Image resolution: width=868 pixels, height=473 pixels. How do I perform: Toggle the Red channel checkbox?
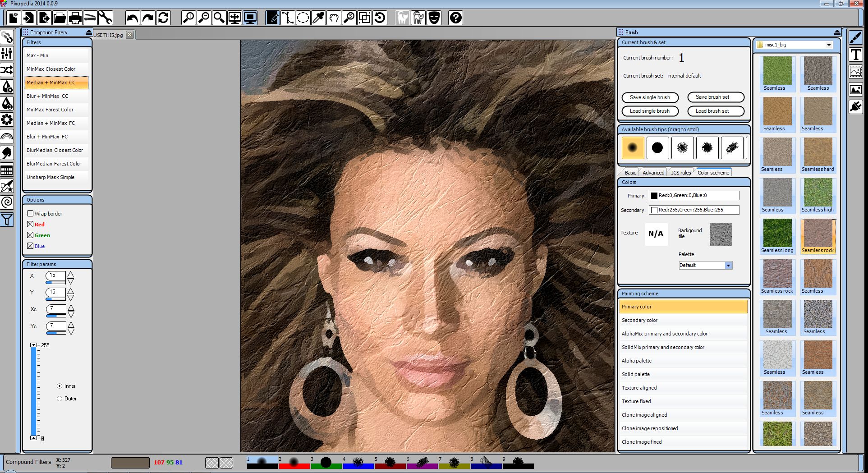[30, 224]
